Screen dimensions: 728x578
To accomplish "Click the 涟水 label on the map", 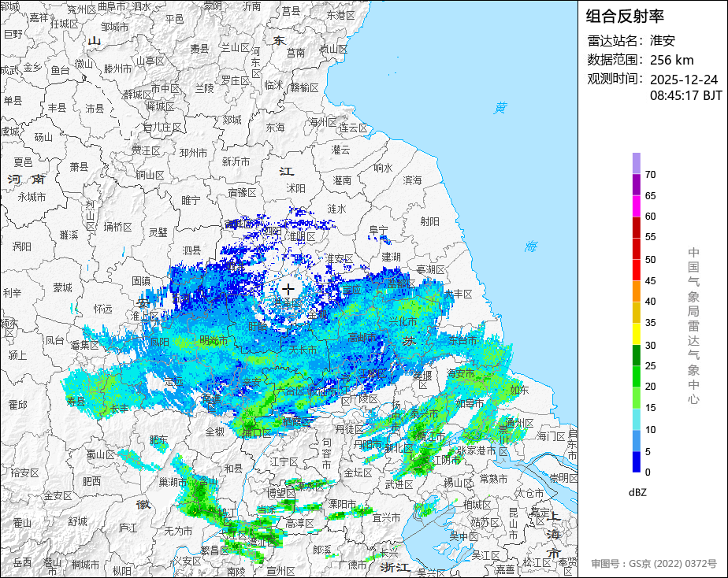I will (336, 209).
